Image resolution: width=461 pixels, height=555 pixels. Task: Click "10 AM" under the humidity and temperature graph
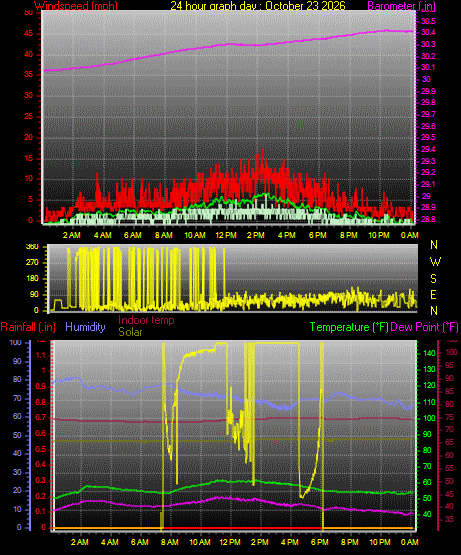click(200, 542)
